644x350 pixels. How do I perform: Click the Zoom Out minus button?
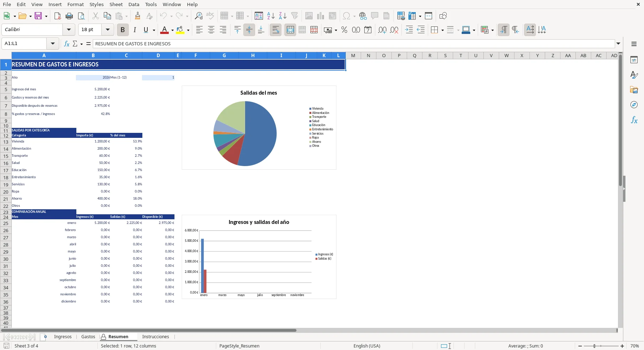tap(580, 346)
